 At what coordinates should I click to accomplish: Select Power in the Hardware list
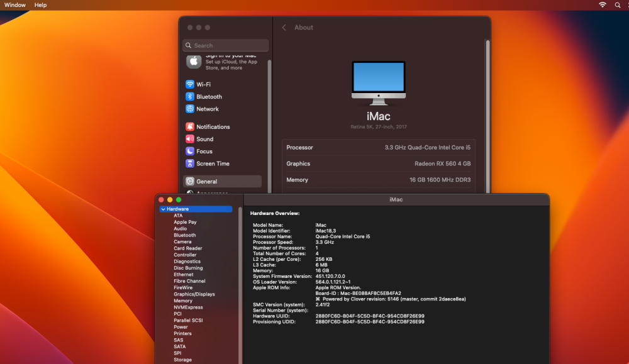pos(181,327)
